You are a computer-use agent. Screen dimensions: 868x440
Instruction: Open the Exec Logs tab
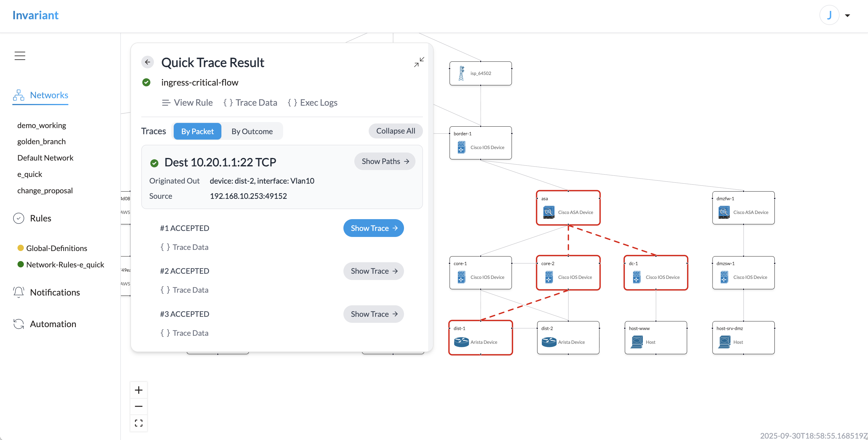pos(312,103)
